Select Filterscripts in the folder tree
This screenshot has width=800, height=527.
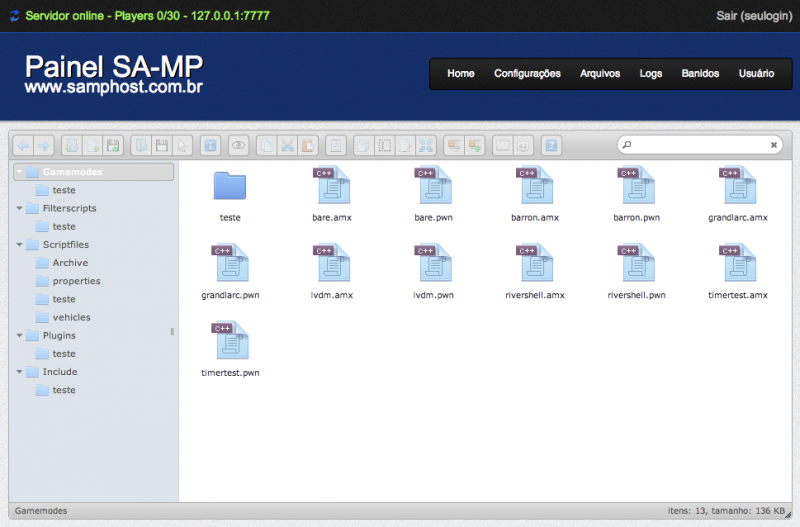coord(69,208)
